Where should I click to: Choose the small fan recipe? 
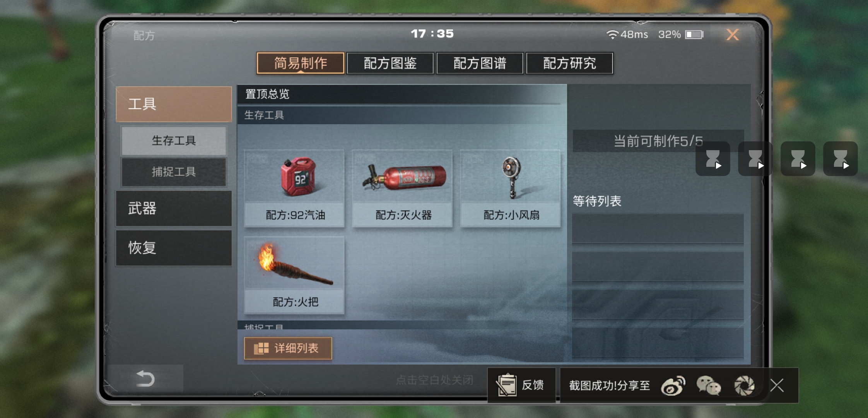(511, 188)
